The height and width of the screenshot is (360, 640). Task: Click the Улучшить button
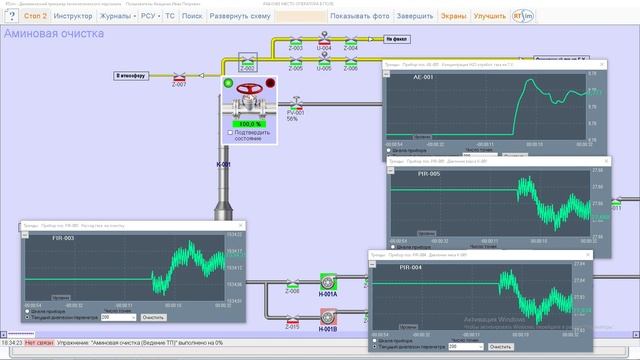point(489,16)
